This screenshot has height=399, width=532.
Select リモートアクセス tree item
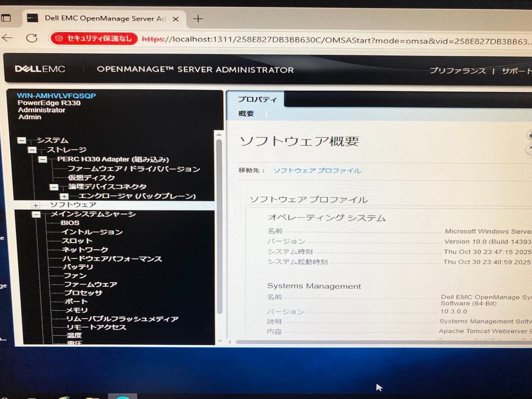(x=97, y=328)
